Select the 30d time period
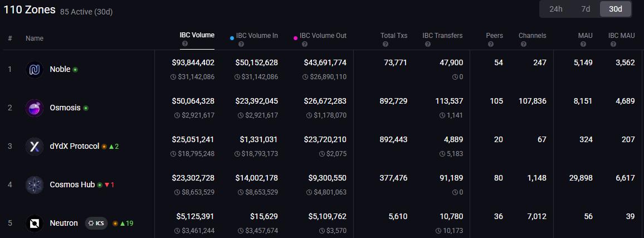The image size is (644, 238). point(615,9)
